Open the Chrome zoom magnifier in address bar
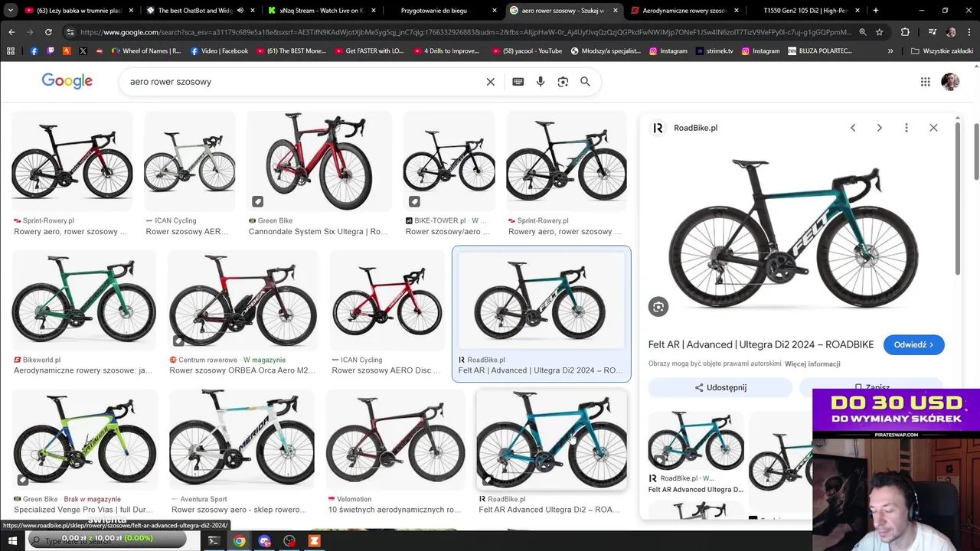 pyautogui.click(x=863, y=32)
